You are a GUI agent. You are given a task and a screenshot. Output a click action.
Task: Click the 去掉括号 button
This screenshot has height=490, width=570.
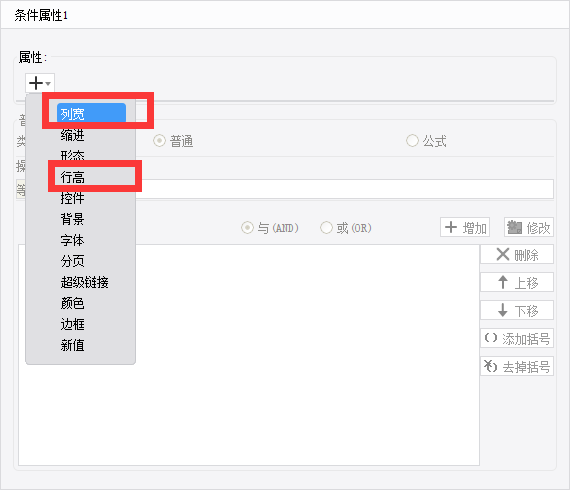click(x=517, y=366)
